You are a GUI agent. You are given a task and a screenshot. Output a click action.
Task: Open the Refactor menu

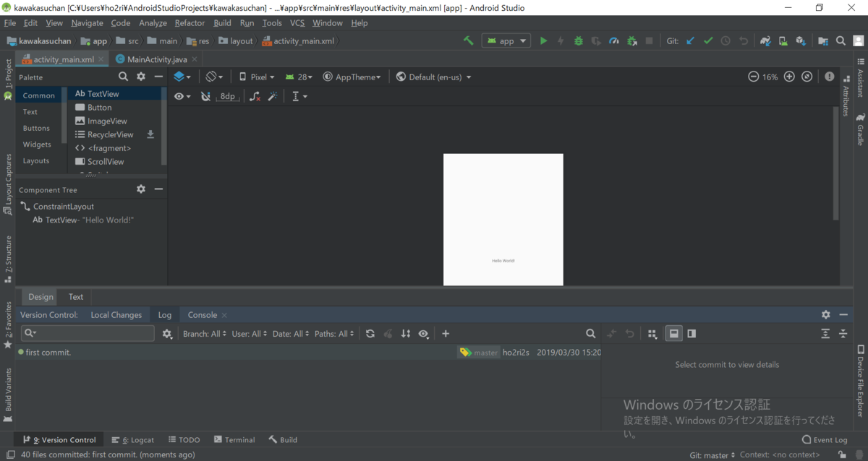(x=190, y=23)
